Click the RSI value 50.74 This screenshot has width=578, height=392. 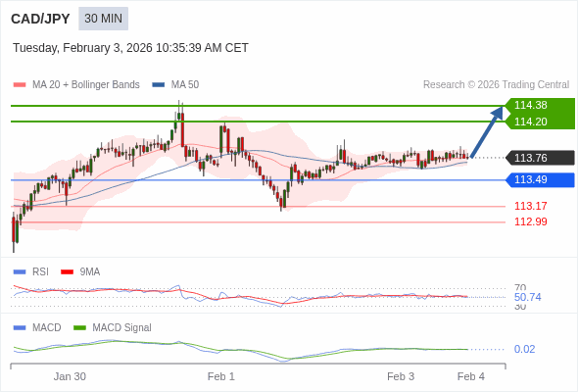coord(527,297)
